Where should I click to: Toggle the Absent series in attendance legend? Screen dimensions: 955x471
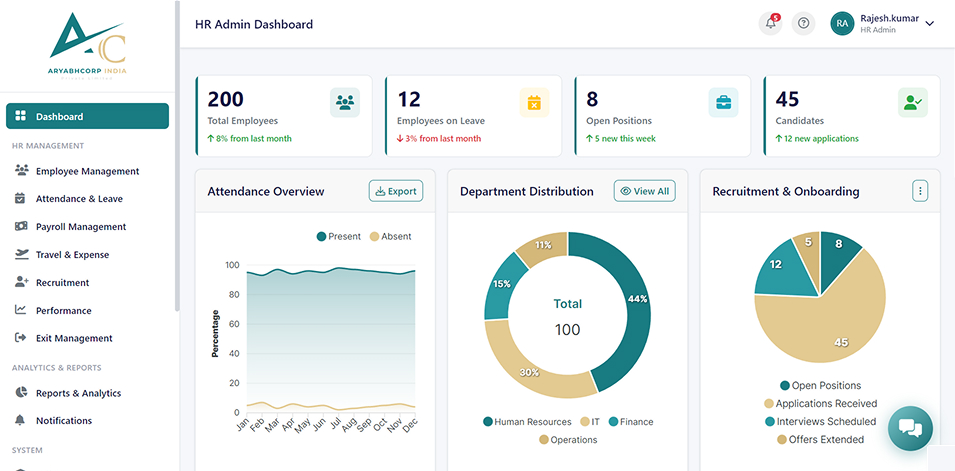[x=390, y=236]
